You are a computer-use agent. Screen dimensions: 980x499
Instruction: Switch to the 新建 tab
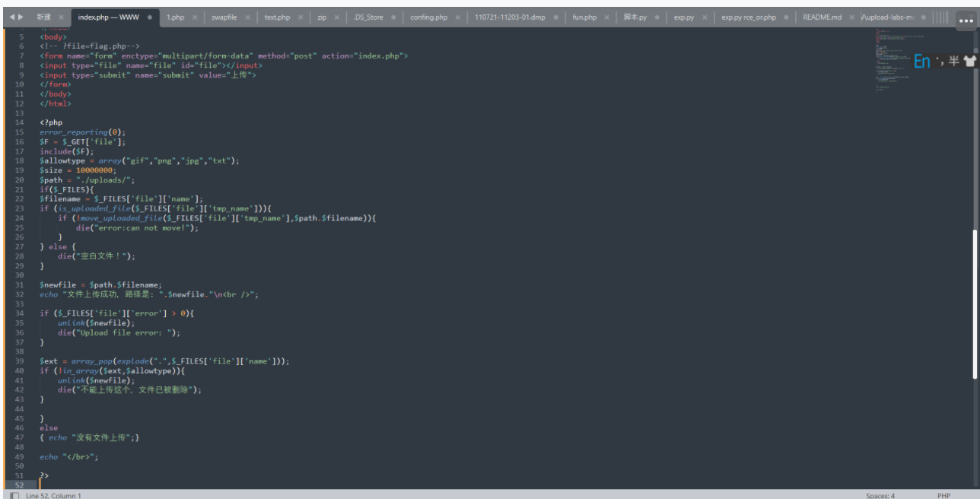[x=43, y=17]
